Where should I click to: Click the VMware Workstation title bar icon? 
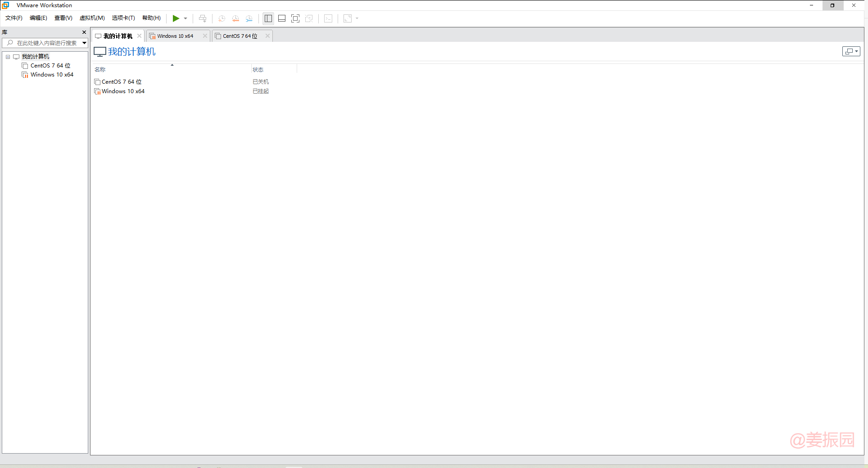[x=6, y=5]
